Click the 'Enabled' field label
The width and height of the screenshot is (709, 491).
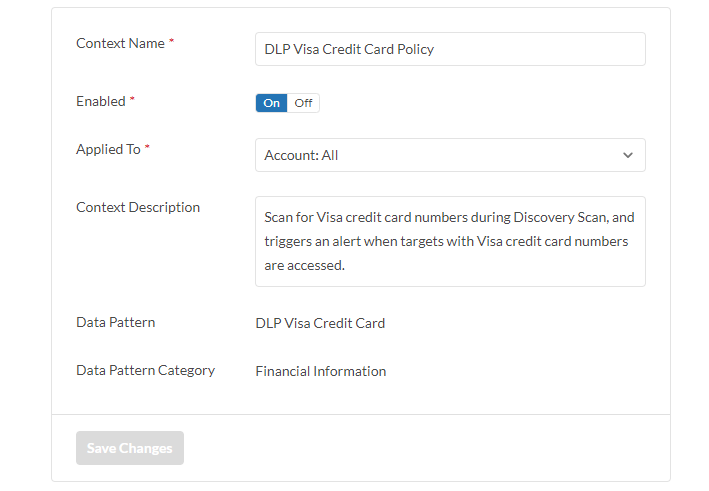click(101, 101)
